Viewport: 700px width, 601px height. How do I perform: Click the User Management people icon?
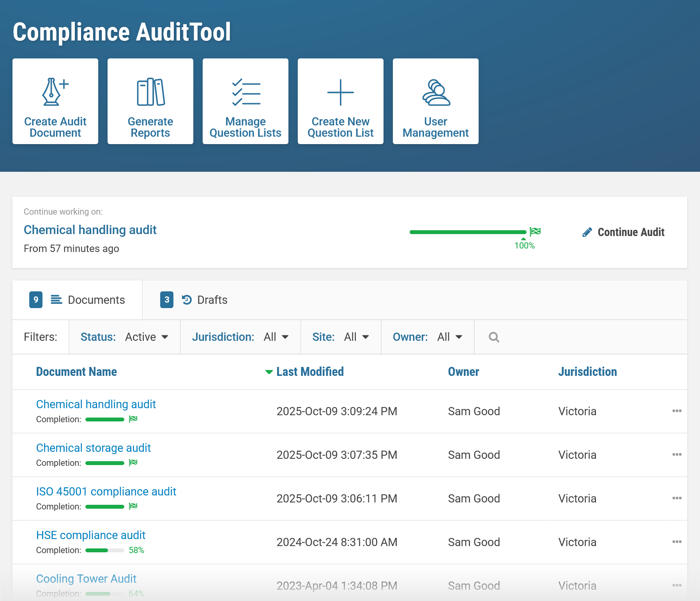[436, 92]
